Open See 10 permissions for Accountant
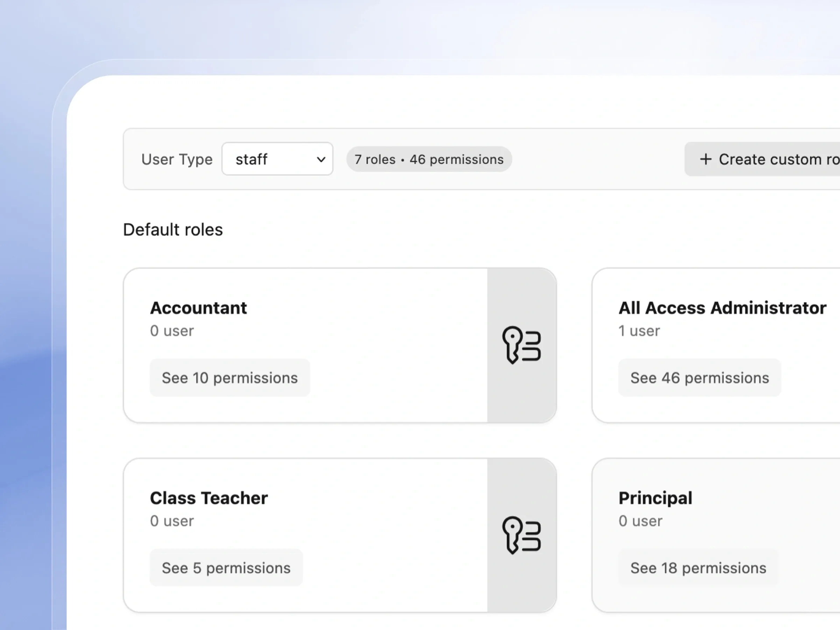 tap(230, 378)
